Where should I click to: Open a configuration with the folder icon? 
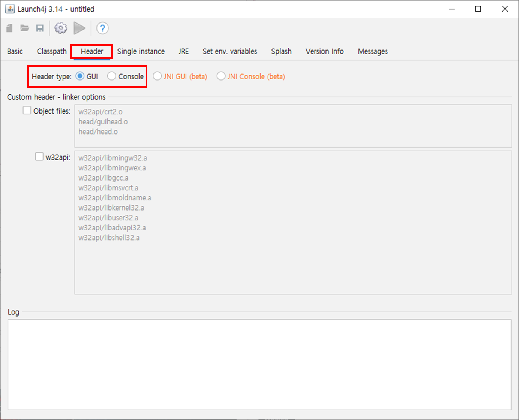[x=25, y=28]
